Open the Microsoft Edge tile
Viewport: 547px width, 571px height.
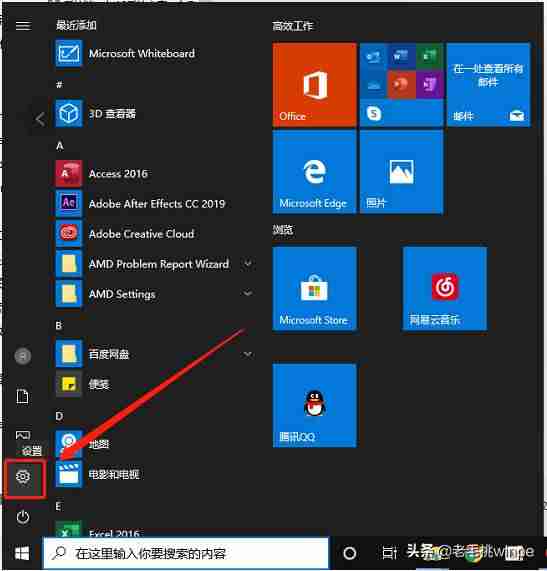314,172
